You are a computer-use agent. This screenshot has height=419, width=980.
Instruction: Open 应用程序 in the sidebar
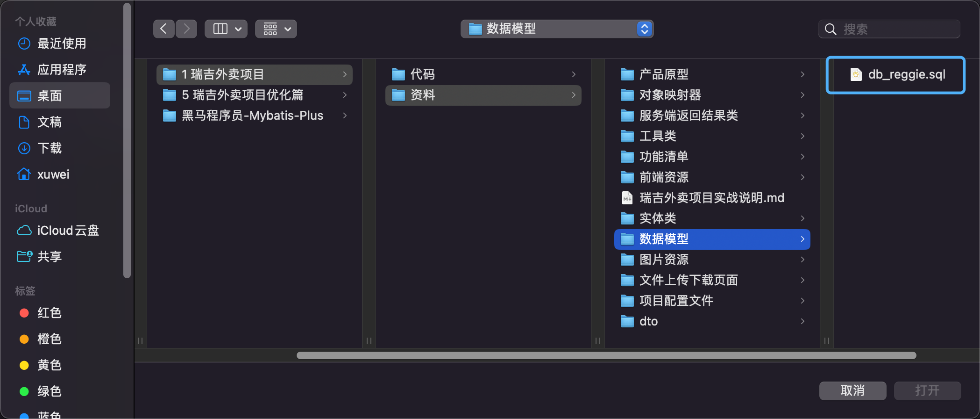(x=61, y=70)
